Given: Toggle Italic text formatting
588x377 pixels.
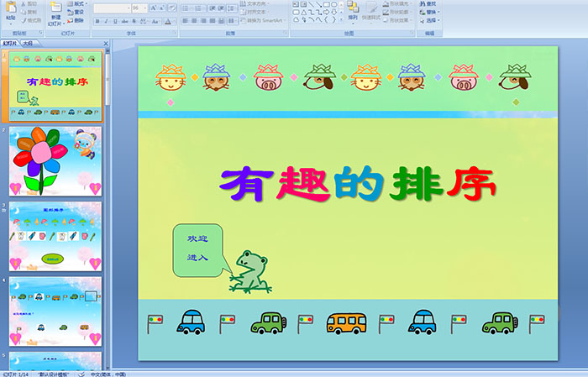Looking at the screenshot, I should pyautogui.click(x=105, y=20).
